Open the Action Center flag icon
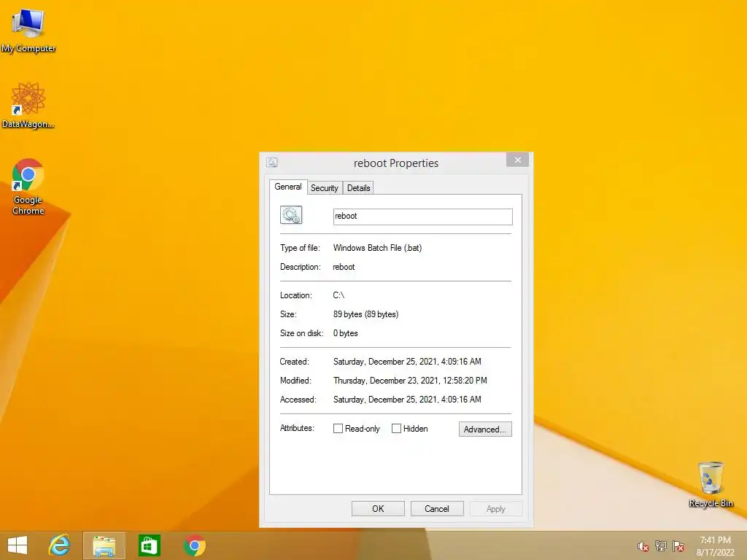This screenshot has width=747, height=560. click(x=678, y=546)
